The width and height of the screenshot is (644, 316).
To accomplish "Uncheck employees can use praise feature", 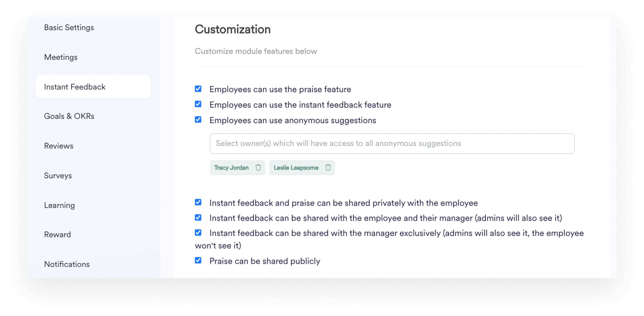I will click(x=198, y=89).
